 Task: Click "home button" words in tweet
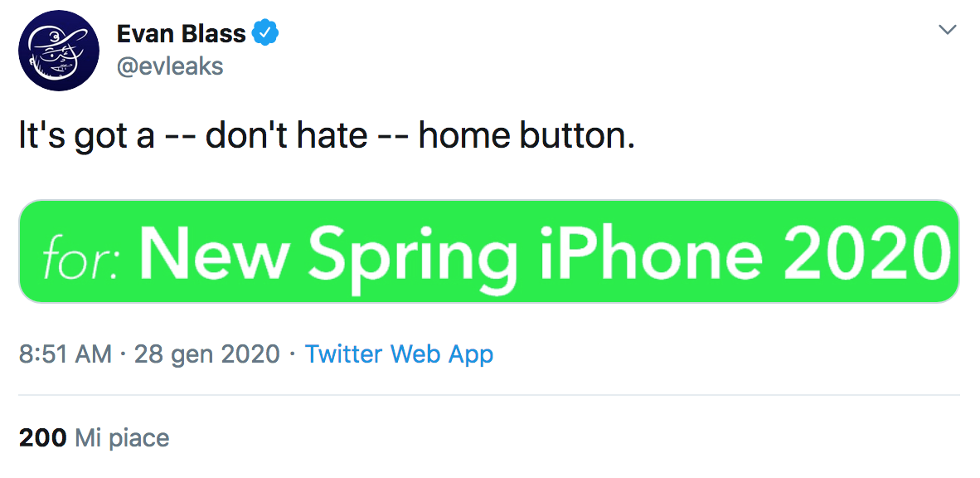point(525,136)
